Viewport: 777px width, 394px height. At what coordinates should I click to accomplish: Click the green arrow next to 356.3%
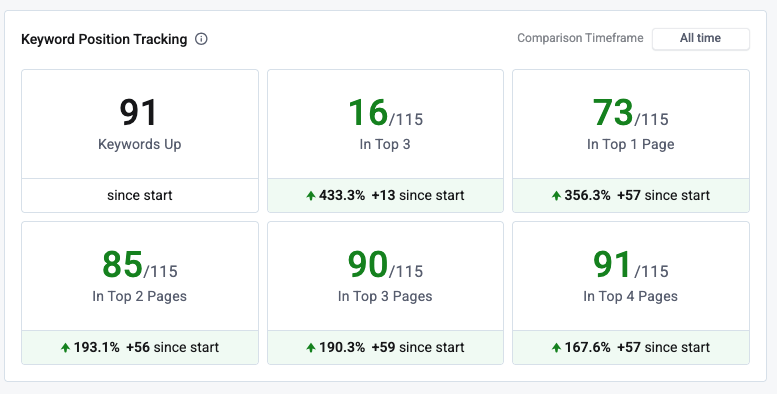pos(556,195)
